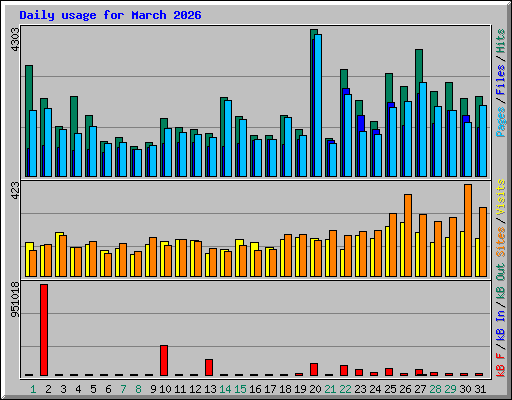Click the 951018 axis label of bottom chart

(x=15, y=300)
